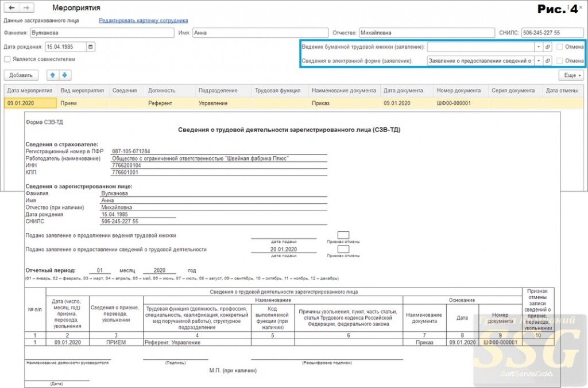Click the Дата документа column header
This screenshot has height=388, width=588.
click(x=407, y=90)
